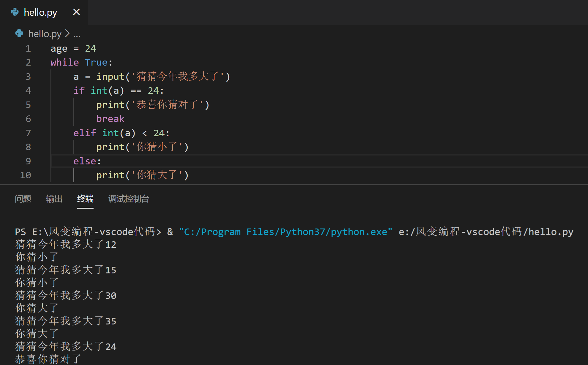Click the 'input' function call on line 3
The width and height of the screenshot is (588, 365).
coord(111,76)
